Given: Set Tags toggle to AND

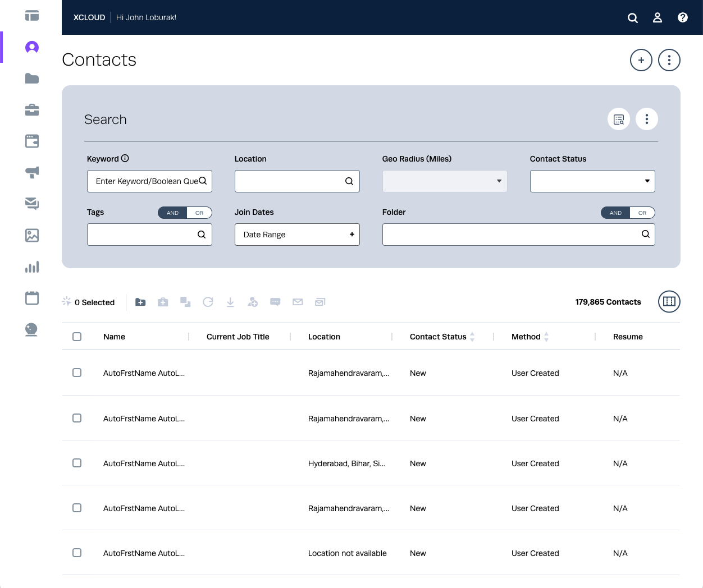Looking at the screenshot, I should (172, 213).
